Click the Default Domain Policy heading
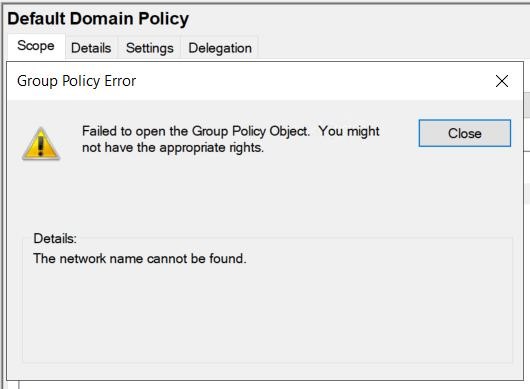This screenshot has width=530, height=389. (98, 19)
